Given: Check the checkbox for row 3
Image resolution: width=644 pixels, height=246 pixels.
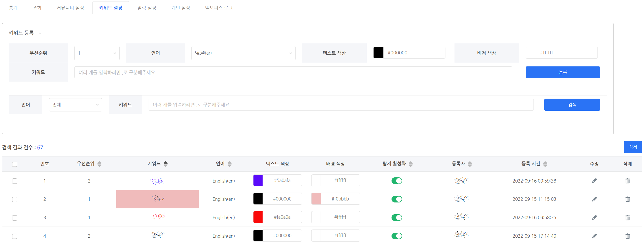Looking at the screenshot, I should (15, 218).
